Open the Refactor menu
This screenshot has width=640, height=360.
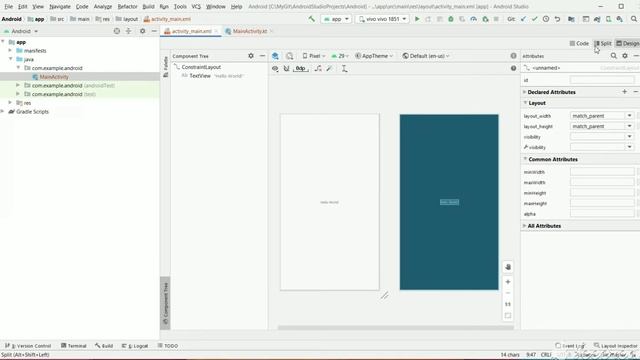127,7
